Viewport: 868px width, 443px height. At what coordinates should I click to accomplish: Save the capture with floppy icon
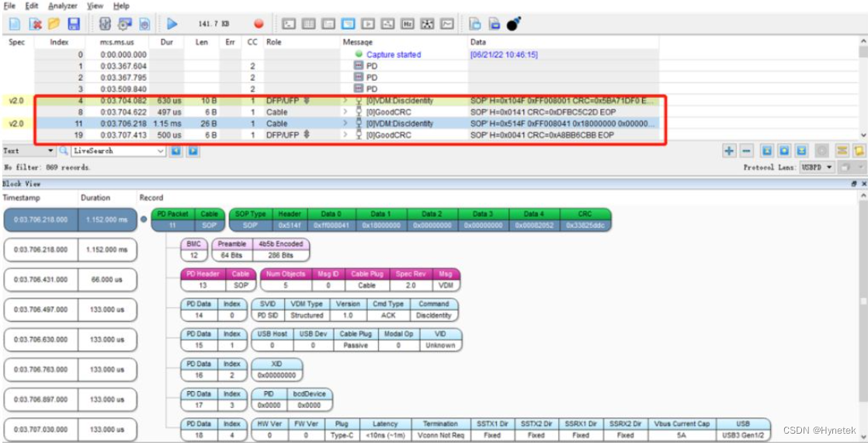point(74,24)
